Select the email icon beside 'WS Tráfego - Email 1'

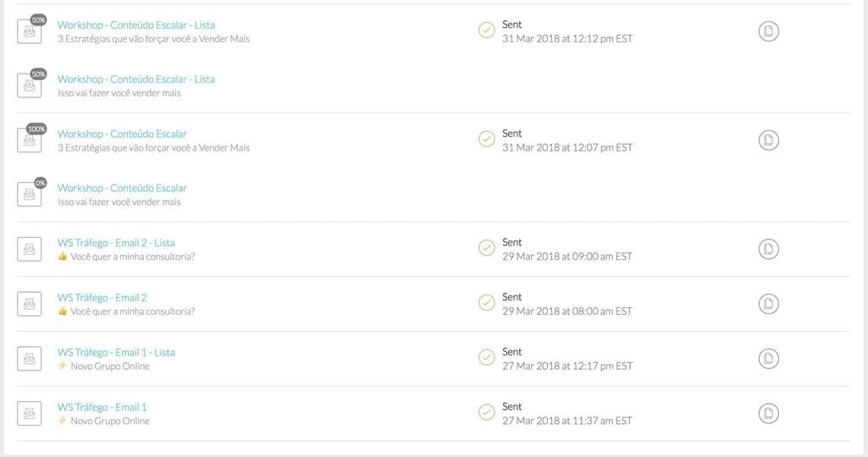click(30, 413)
